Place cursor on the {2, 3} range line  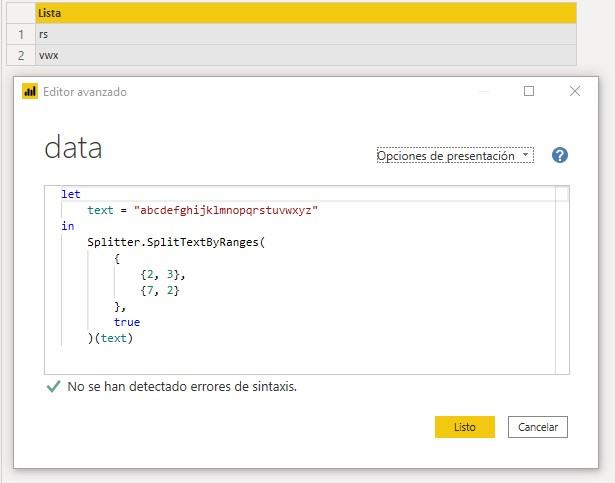point(163,274)
